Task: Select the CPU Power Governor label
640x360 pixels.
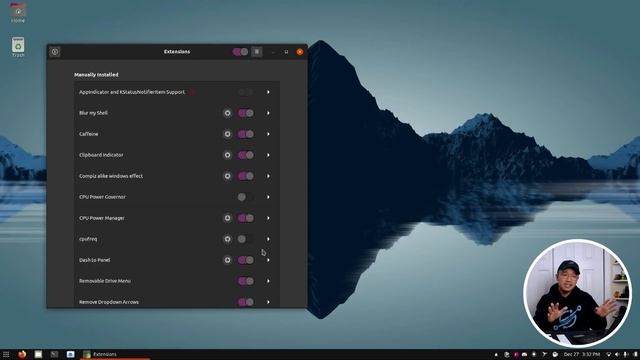Action: click(102, 197)
